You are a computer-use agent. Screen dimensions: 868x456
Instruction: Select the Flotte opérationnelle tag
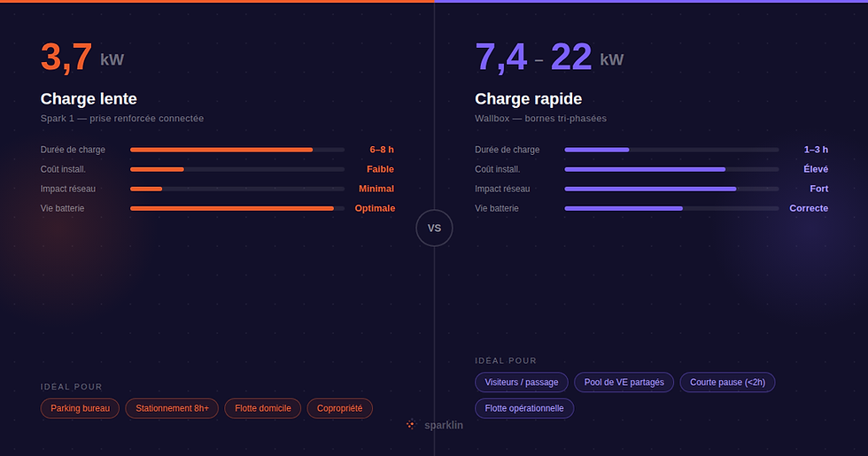click(x=524, y=408)
